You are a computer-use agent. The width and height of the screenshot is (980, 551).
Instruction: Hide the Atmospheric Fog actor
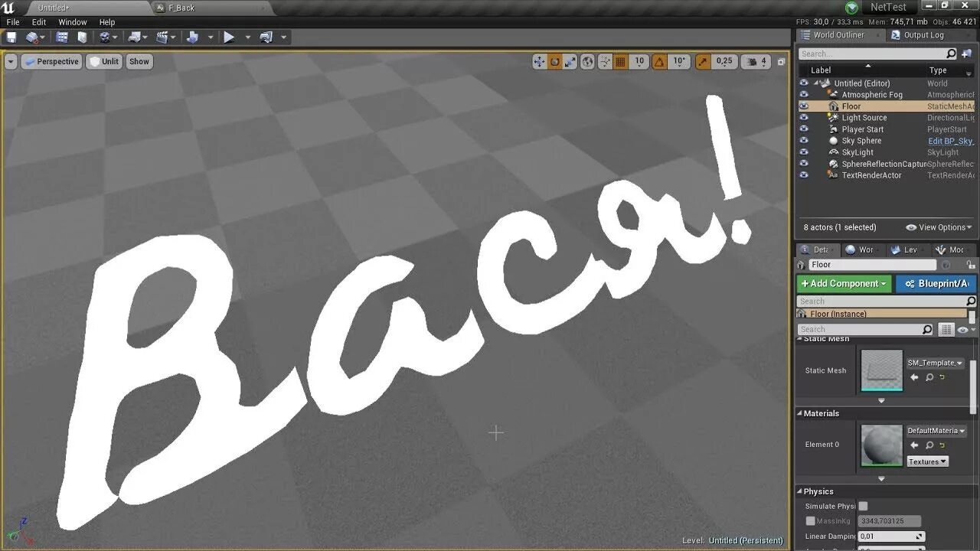point(804,95)
